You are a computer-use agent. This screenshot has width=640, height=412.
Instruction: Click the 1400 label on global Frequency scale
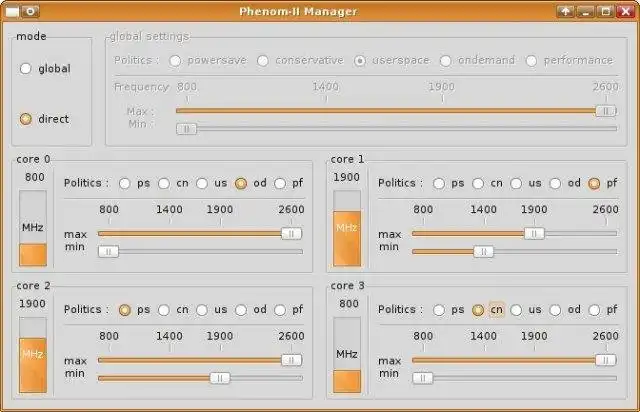pyautogui.click(x=326, y=87)
